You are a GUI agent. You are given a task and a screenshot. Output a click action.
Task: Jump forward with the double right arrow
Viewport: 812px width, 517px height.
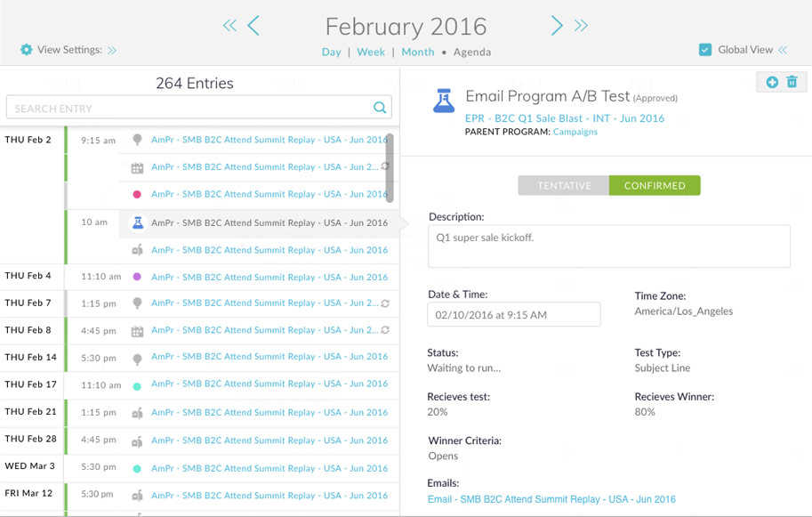pos(581,26)
